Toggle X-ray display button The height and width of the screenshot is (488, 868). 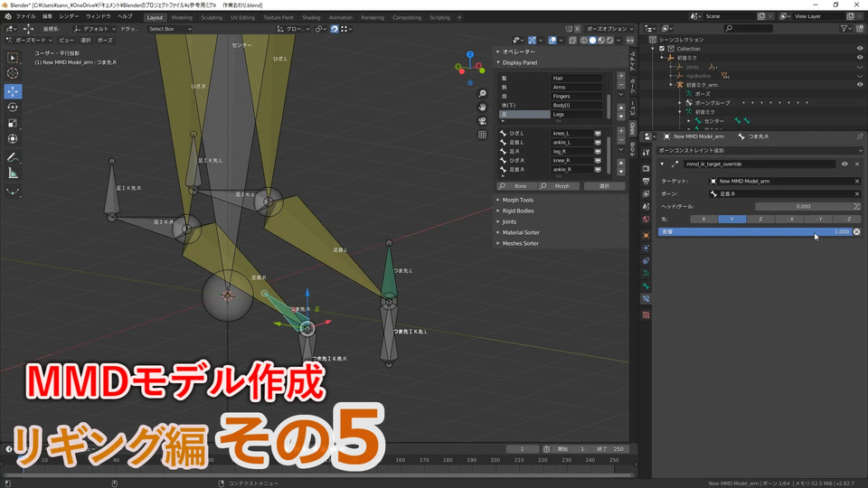[573, 40]
